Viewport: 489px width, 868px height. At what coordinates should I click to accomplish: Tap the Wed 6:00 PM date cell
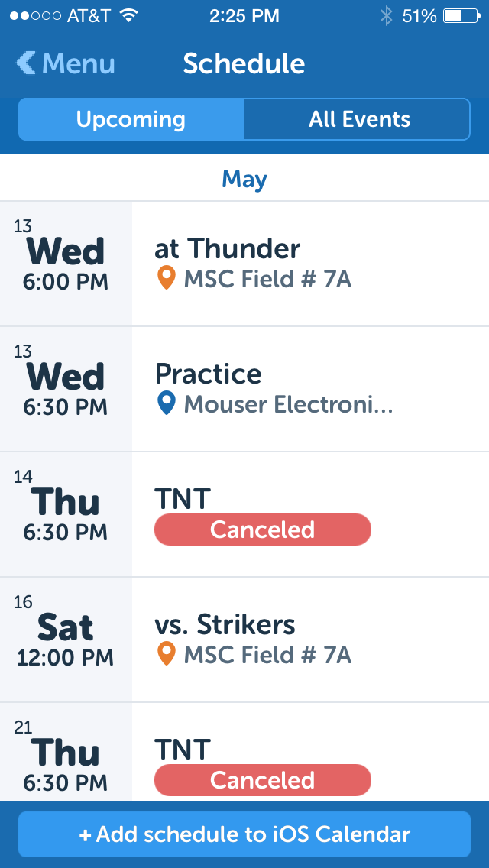point(66,264)
